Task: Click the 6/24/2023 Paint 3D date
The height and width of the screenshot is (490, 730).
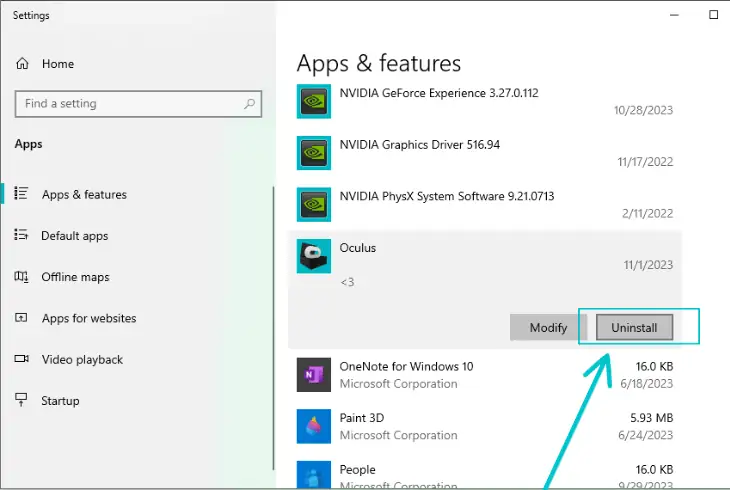Action: tap(645, 436)
